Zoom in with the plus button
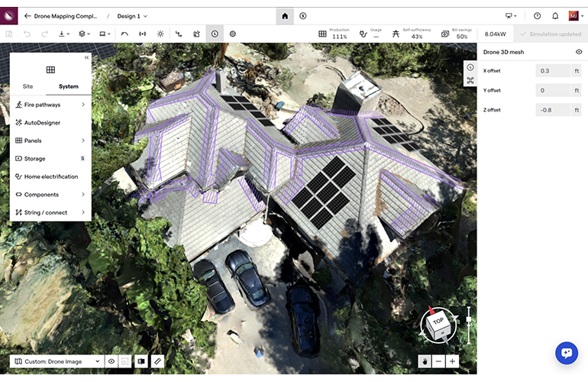The height and width of the screenshot is (382, 588). pos(452,361)
